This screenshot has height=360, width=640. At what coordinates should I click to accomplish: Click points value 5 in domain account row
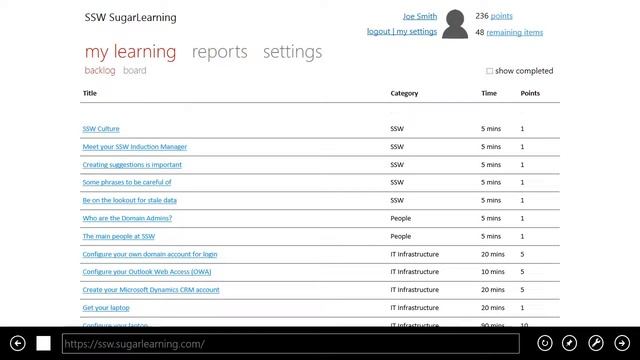pos(522,254)
